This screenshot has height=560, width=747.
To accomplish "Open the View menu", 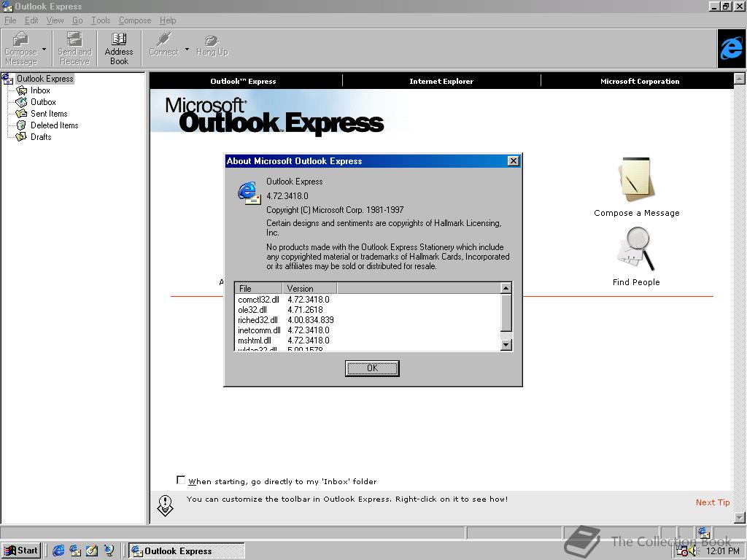I will pyautogui.click(x=55, y=20).
